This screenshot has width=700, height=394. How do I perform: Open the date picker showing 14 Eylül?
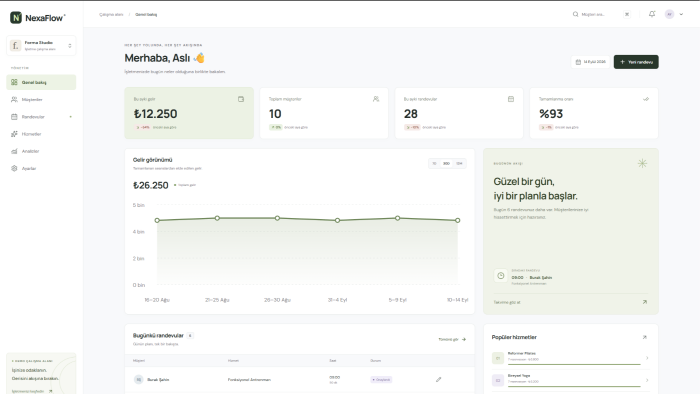tap(591, 62)
